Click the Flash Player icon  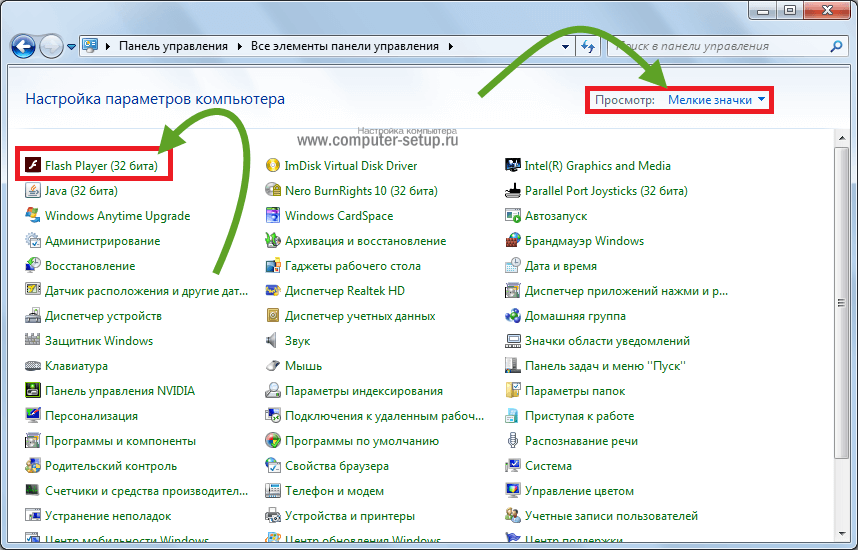tap(32, 166)
